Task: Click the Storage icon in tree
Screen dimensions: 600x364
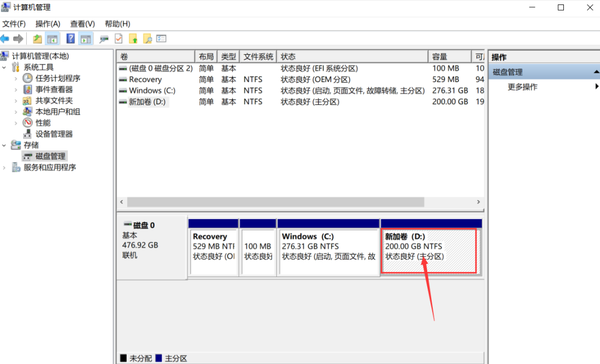Action: tap(16, 145)
